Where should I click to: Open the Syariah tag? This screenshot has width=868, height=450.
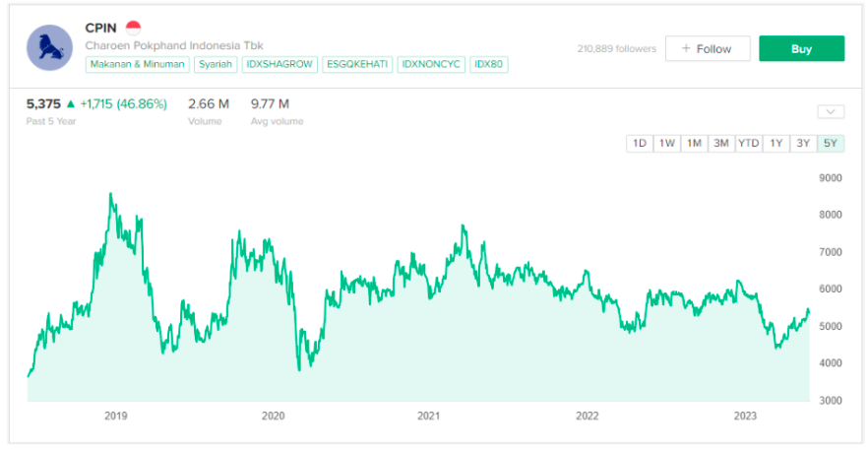point(216,64)
